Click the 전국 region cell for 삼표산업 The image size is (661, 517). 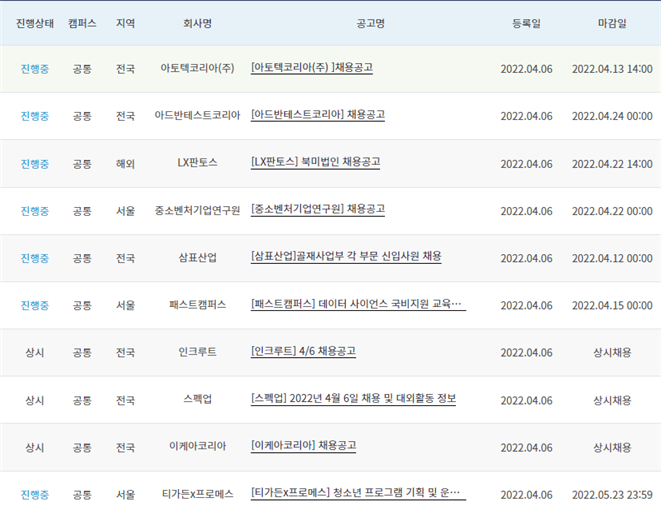click(x=126, y=258)
